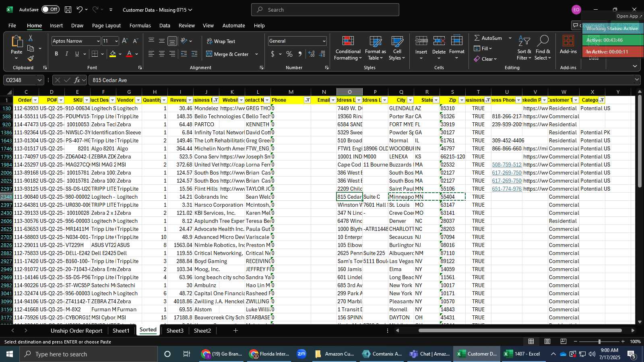Image resolution: width=644 pixels, height=362 pixels.
Task: Open filter dropdown on Vendor column header
Action: click(x=138, y=100)
